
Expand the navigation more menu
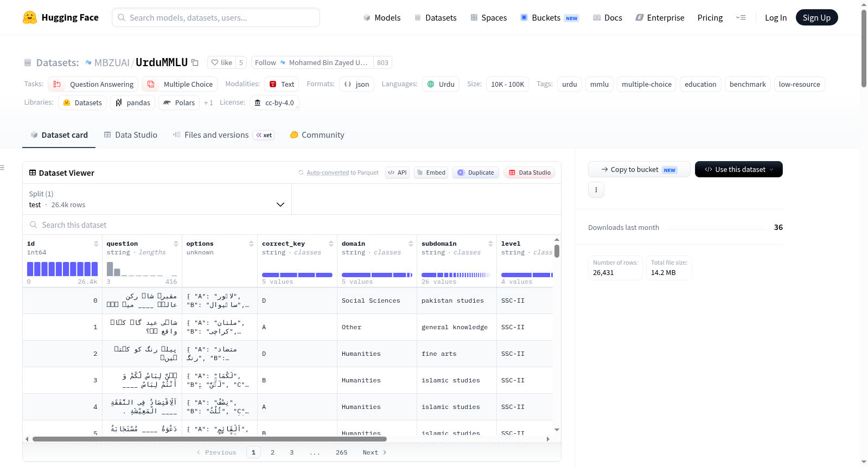741,17
